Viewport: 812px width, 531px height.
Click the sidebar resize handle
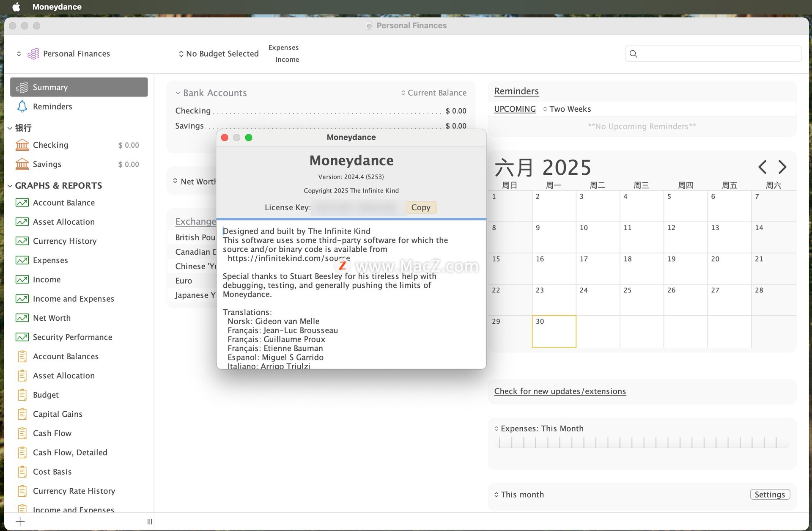coord(150,522)
